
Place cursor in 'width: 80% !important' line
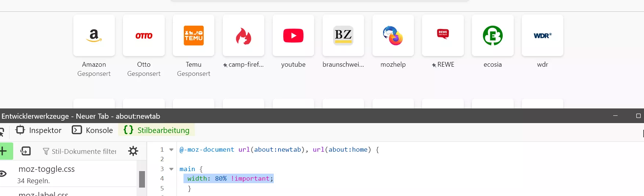230,178
